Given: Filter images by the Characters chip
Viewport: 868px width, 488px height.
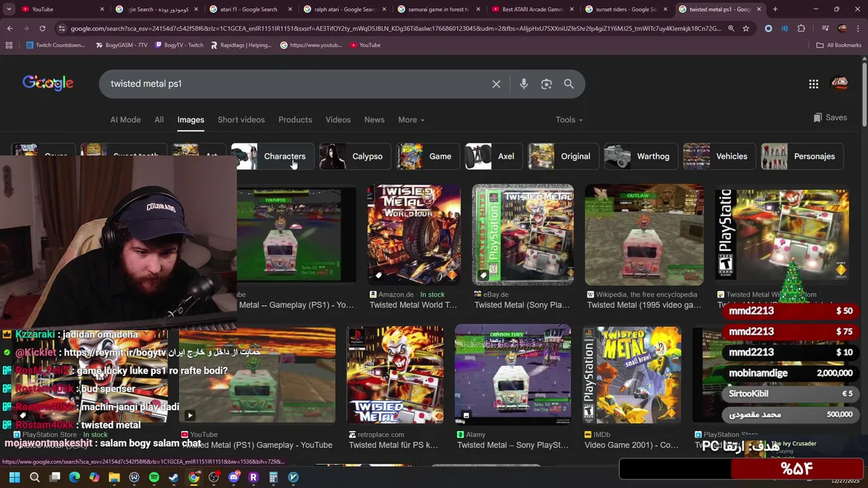Looking at the screenshot, I should (x=272, y=157).
